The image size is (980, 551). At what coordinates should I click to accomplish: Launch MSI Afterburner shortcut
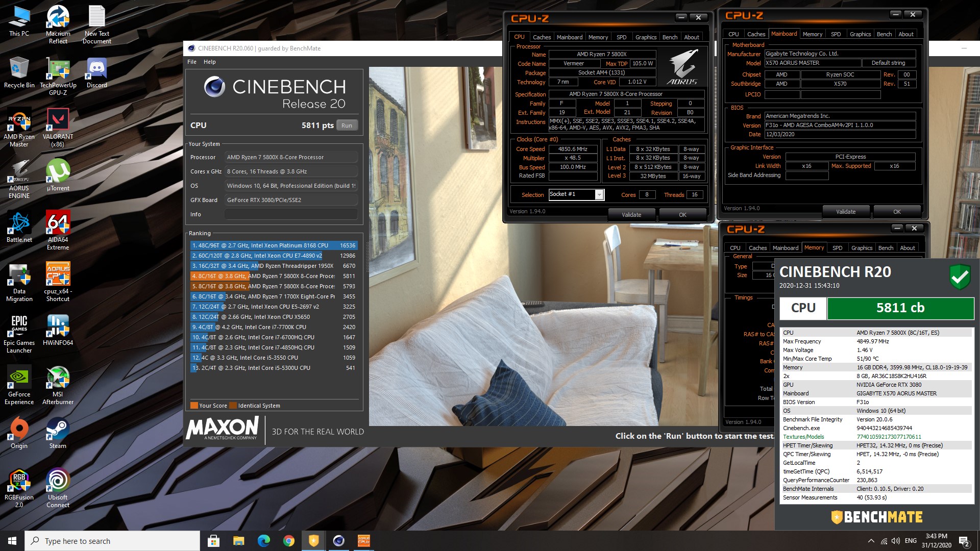click(58, 386)
